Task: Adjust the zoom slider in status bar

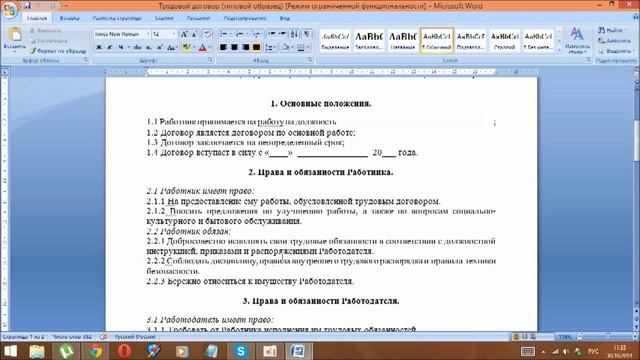Action: (608, 337)
